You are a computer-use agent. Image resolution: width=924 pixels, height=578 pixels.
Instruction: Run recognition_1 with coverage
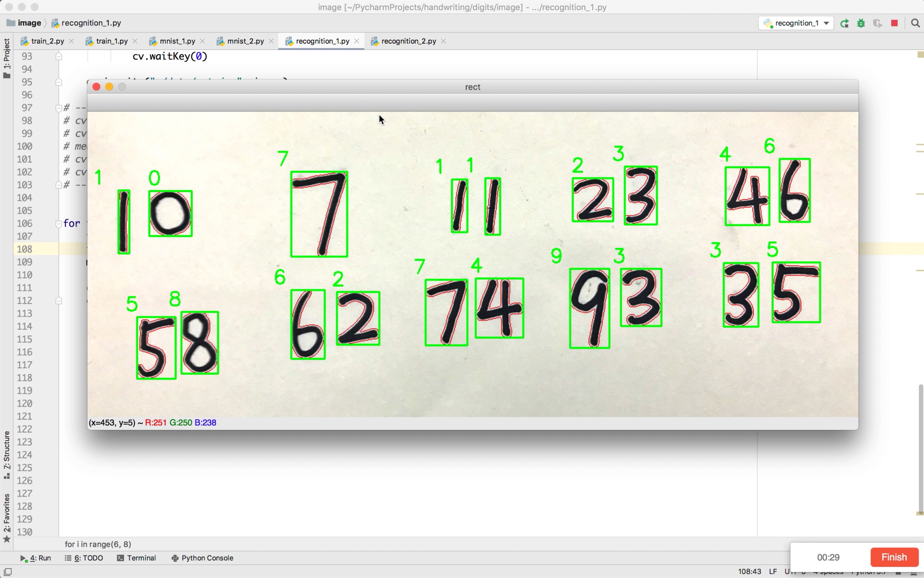(x=877, y=23)
